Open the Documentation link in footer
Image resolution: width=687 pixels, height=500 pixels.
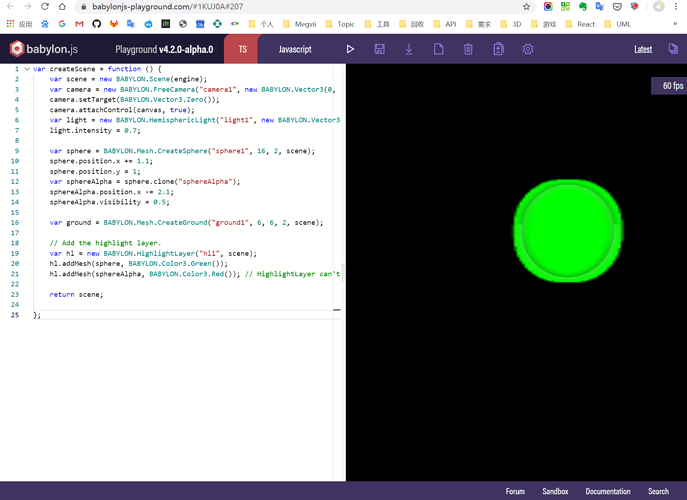pyautogui.click(x=607, y=491)
